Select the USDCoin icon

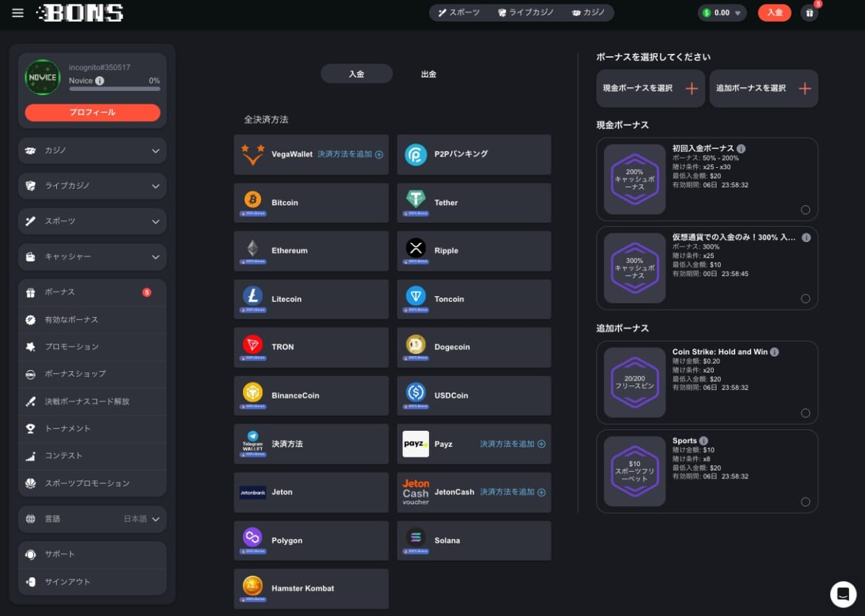[x=416, y=393]
